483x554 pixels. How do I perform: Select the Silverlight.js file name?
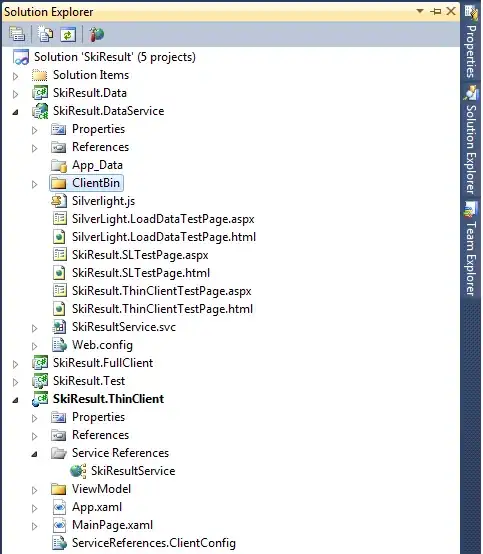pyautogui.click(x=104, y=201)
